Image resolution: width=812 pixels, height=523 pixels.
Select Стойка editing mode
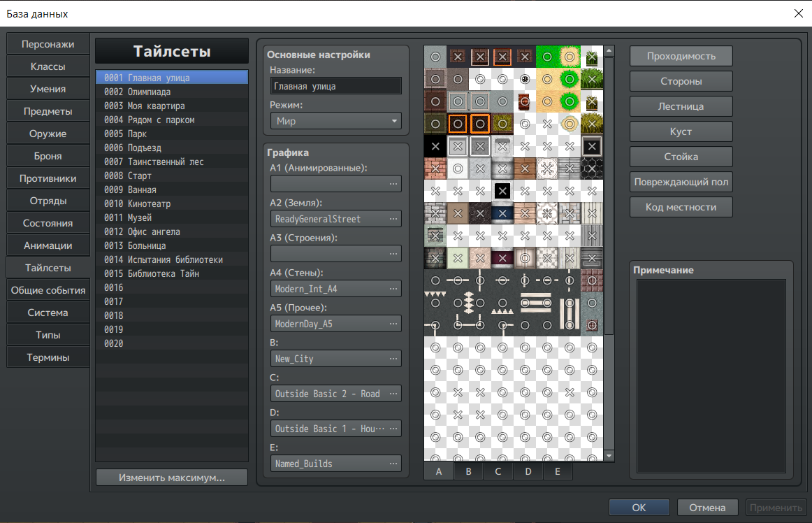click(x=681, y=157)
